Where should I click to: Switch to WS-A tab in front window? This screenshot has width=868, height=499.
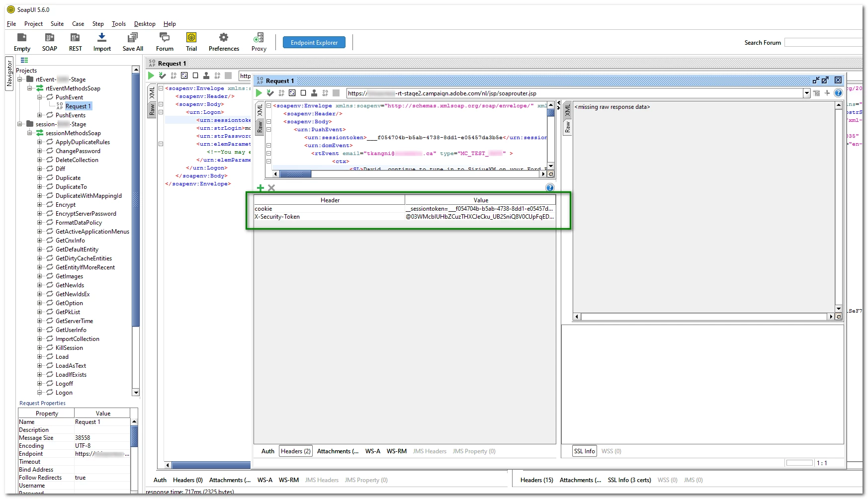[x=373, y=451]
